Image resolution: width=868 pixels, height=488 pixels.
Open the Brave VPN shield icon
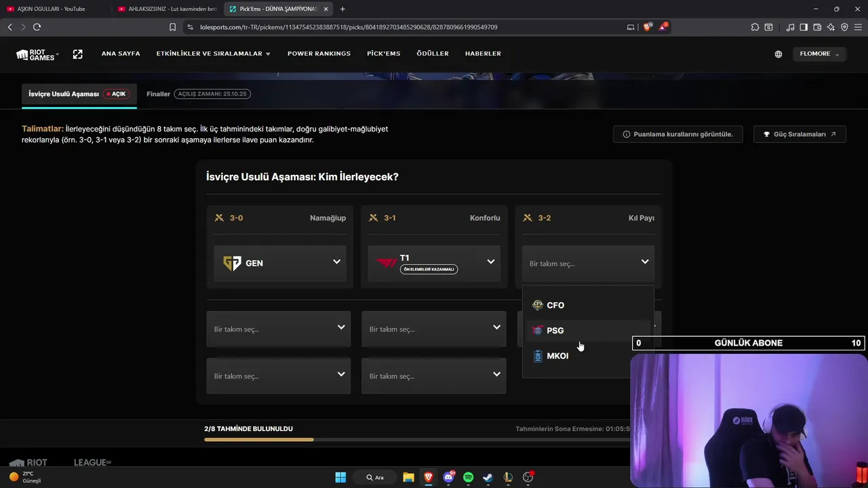844,27
